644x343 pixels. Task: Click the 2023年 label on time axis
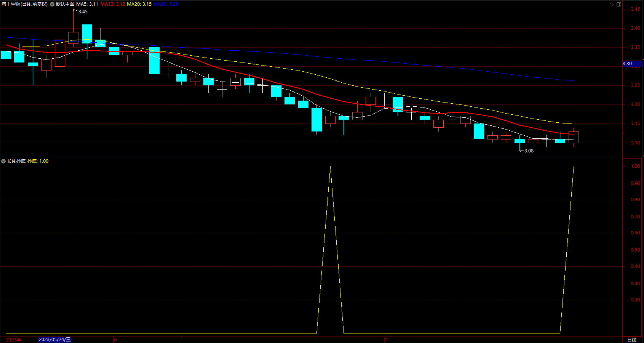(13, 340)
